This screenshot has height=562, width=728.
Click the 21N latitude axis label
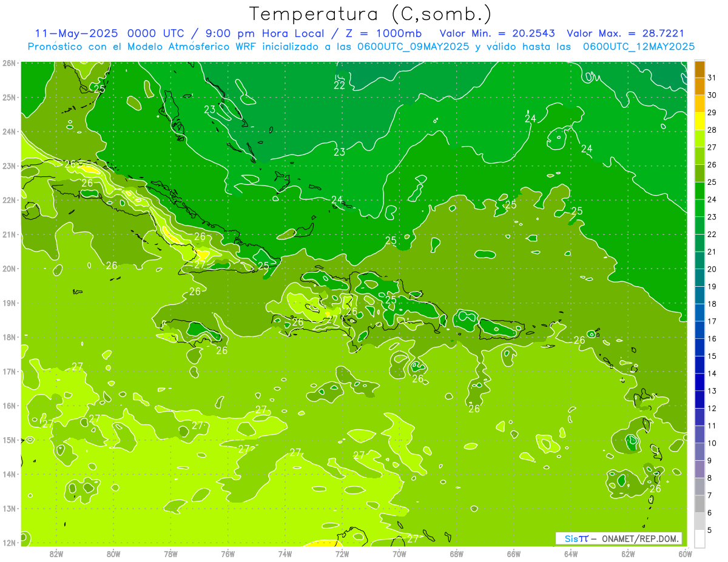9,235
